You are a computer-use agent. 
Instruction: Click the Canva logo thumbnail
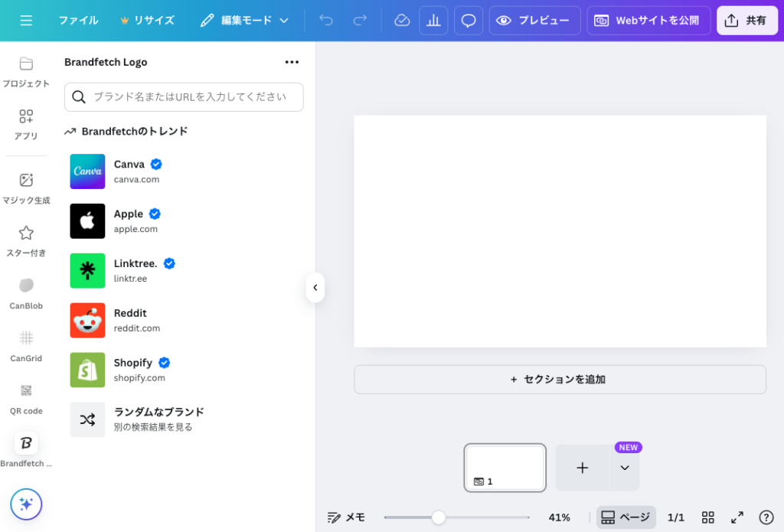87,171
